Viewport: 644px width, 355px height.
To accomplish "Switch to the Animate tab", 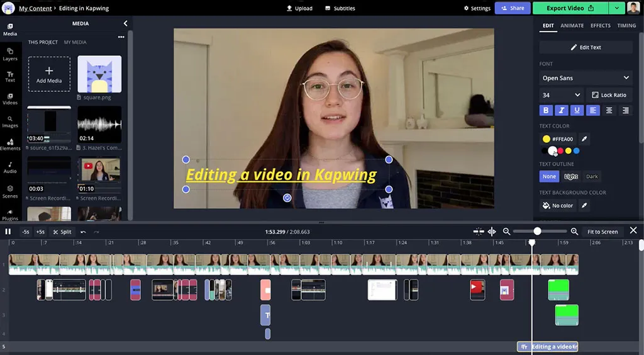I will pos(572,26).
